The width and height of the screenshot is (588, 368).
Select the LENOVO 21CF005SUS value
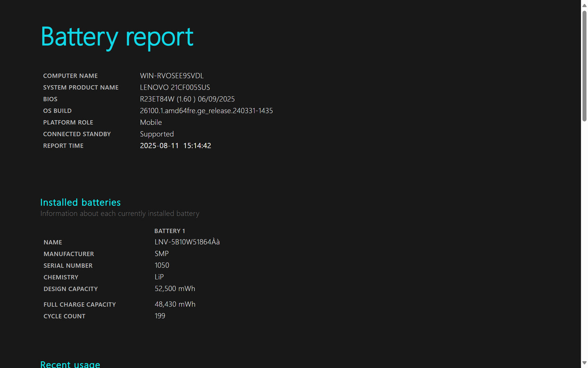coord(175,88)
